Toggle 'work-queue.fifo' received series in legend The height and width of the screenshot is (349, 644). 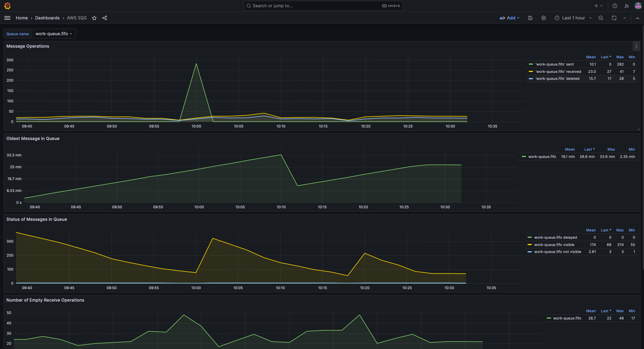tap(558, 72)
